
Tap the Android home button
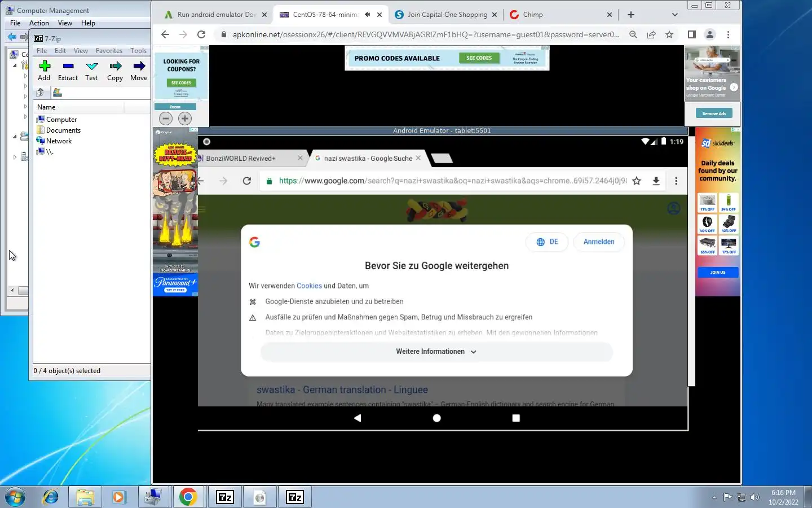(436, 418)
